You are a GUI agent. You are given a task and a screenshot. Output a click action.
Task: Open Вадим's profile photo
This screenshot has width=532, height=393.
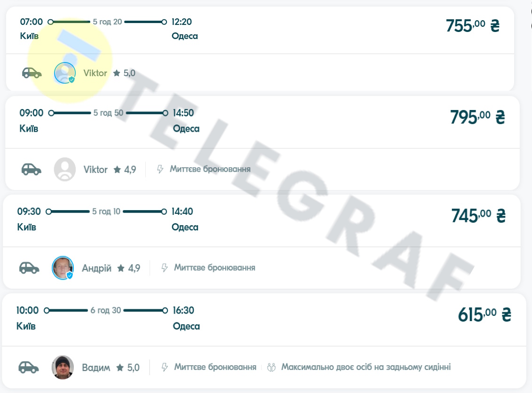(x=63, y=367)
